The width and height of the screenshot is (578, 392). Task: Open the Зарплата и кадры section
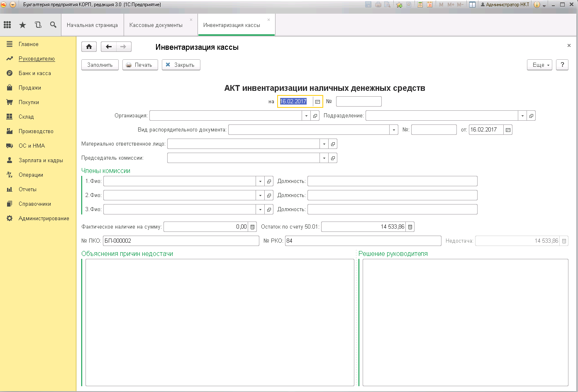point(41,160)
